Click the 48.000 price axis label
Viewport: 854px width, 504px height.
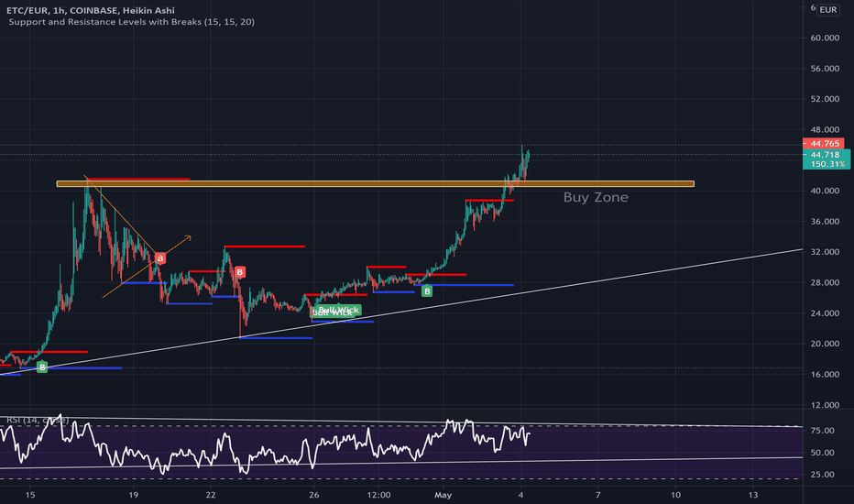pos(825,130)
